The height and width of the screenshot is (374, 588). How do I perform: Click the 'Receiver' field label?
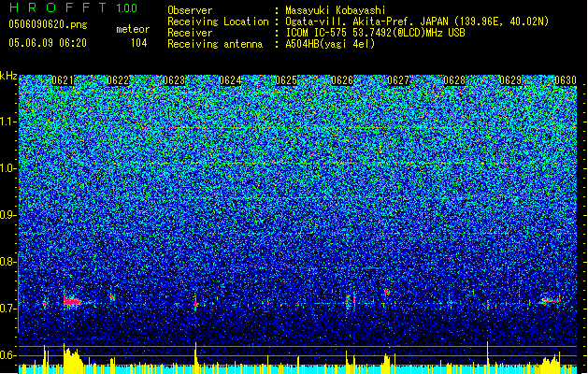(x=190, y=33)
